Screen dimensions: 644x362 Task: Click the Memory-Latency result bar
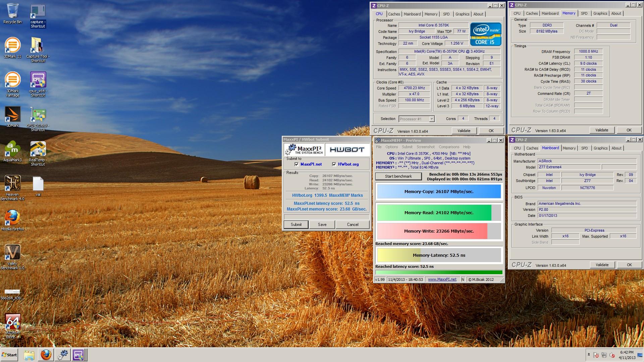tap(439, 255)
